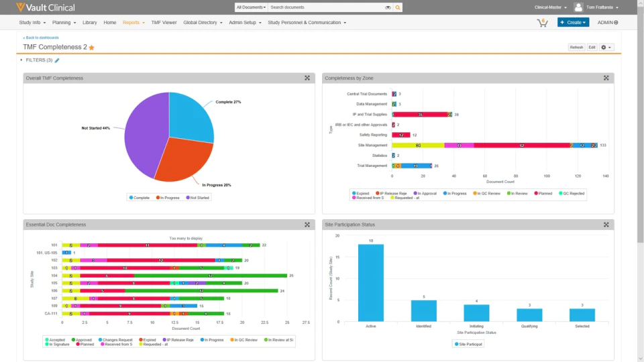Open the All Documents search scope dropdown
This screenshot has width=644, height=362.
click(251, 7)
